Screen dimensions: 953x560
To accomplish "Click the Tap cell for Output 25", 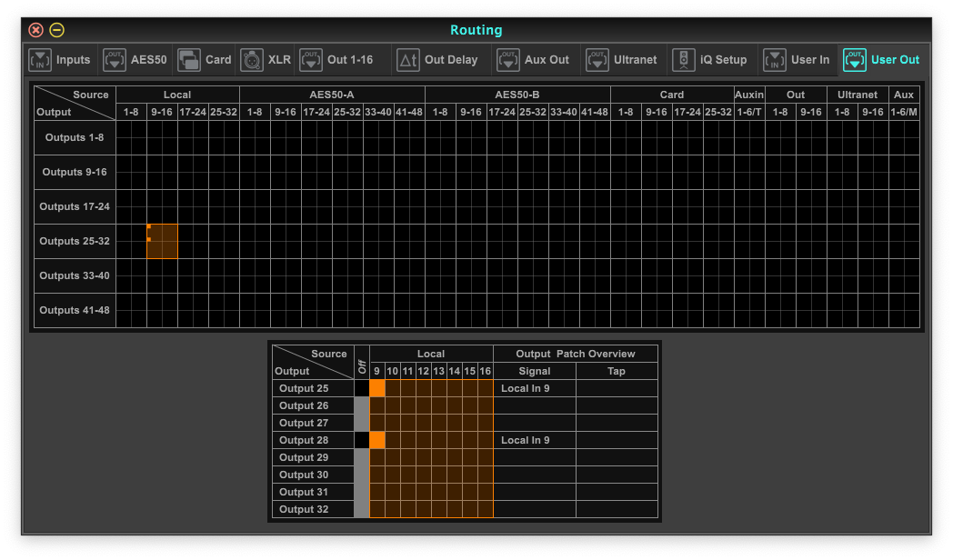I will click(x=616, y=388).
